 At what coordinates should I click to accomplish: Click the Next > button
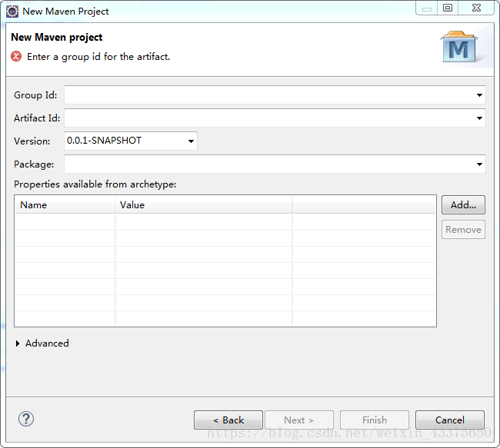pos(299,420)
